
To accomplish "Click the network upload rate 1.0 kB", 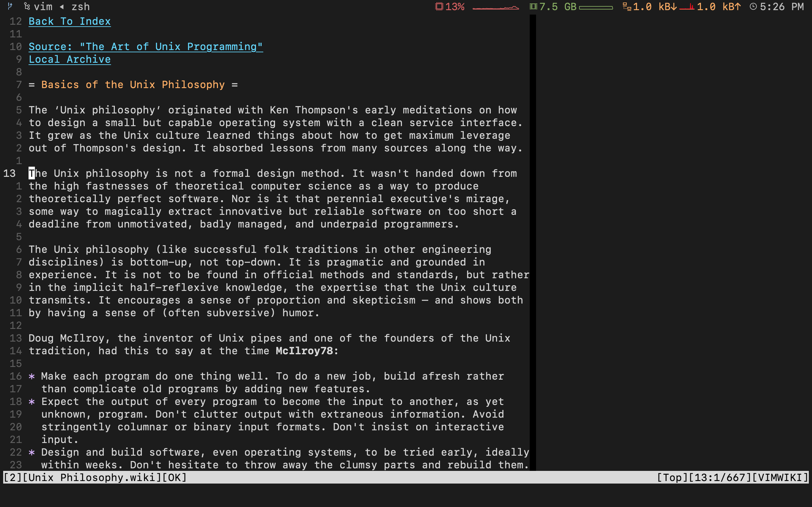I will tap(718, 6).
